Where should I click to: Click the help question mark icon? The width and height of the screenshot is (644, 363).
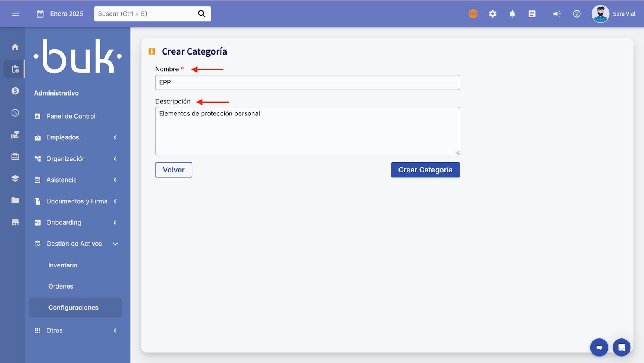[x=576, y=14]
